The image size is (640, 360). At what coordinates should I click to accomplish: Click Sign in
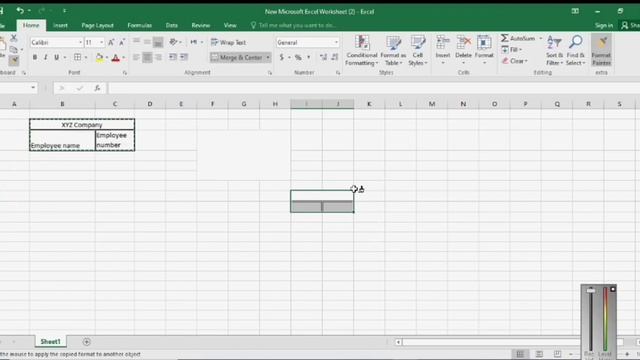coord(604,25)
